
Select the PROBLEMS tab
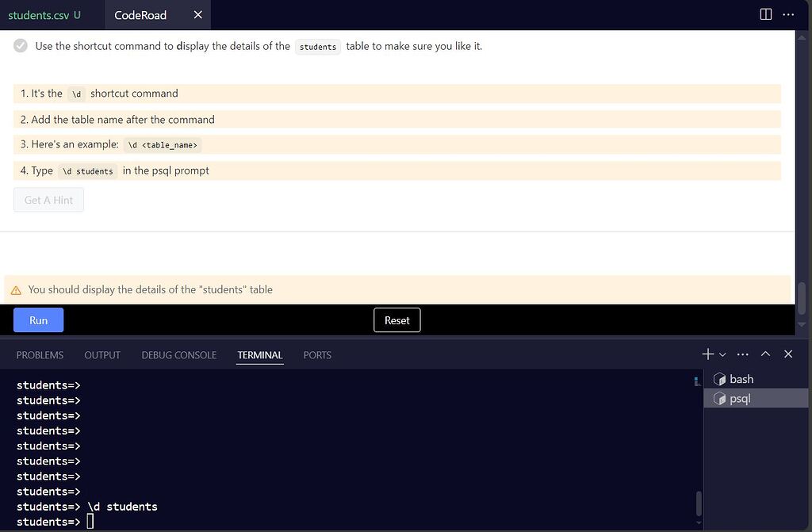click(x=39, y=354)
